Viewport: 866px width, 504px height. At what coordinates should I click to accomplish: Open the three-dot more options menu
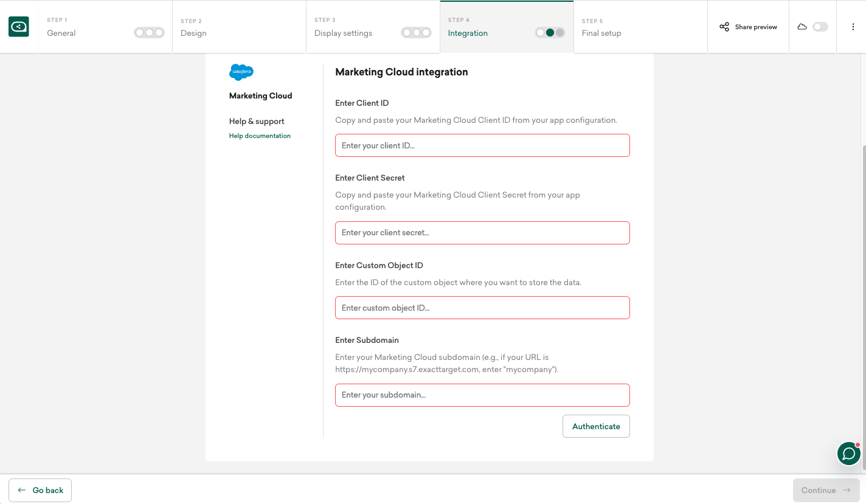pos(854,27)
